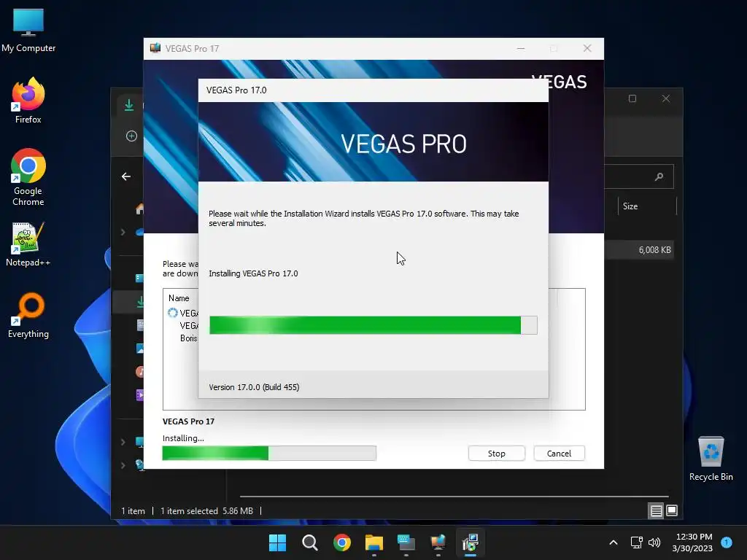
Task: Click the Name column header in download list
Action: point(179,298)
